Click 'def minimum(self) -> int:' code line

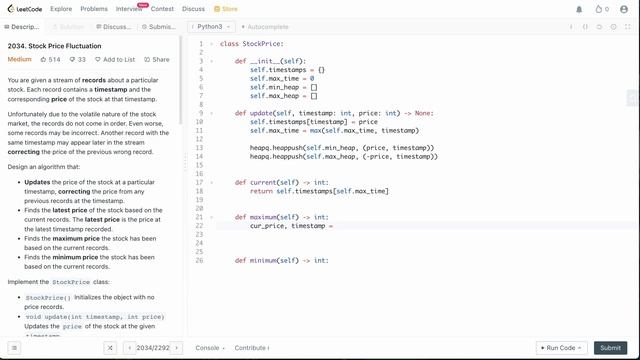(x=282, y=260)
